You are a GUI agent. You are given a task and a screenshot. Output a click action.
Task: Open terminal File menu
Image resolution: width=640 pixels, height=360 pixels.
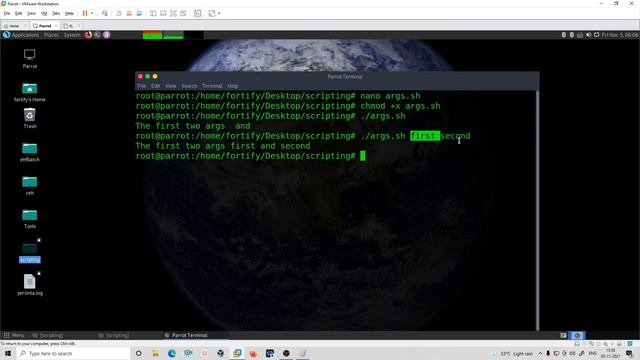[x=142, y=86]
